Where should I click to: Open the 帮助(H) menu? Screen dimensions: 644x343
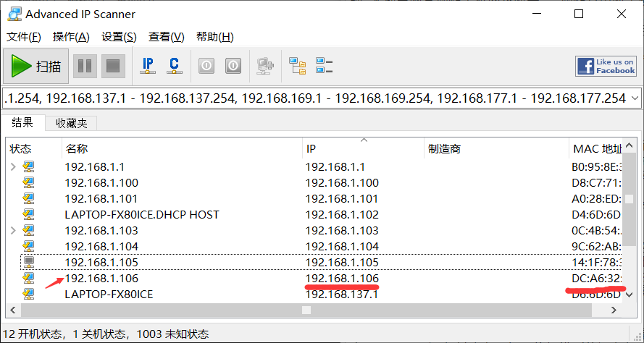tap(215, 37)
